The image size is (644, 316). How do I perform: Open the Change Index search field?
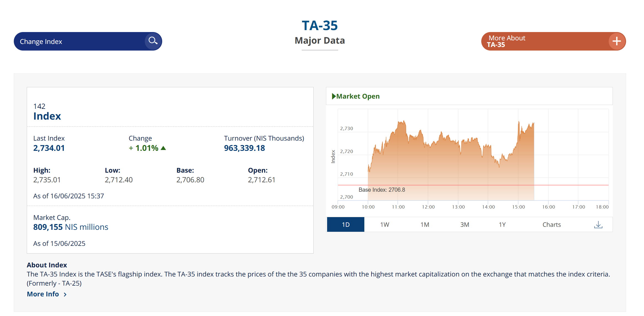88,41
